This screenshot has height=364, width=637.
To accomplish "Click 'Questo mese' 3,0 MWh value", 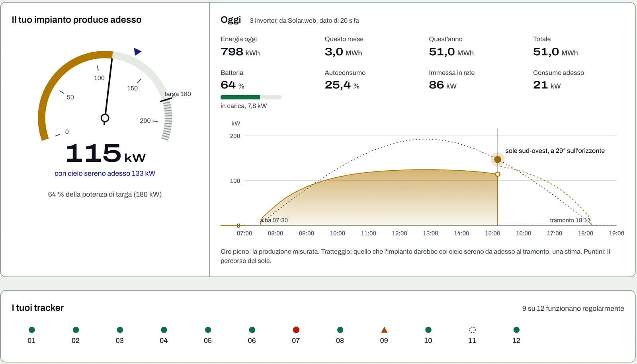I will 343,52.
